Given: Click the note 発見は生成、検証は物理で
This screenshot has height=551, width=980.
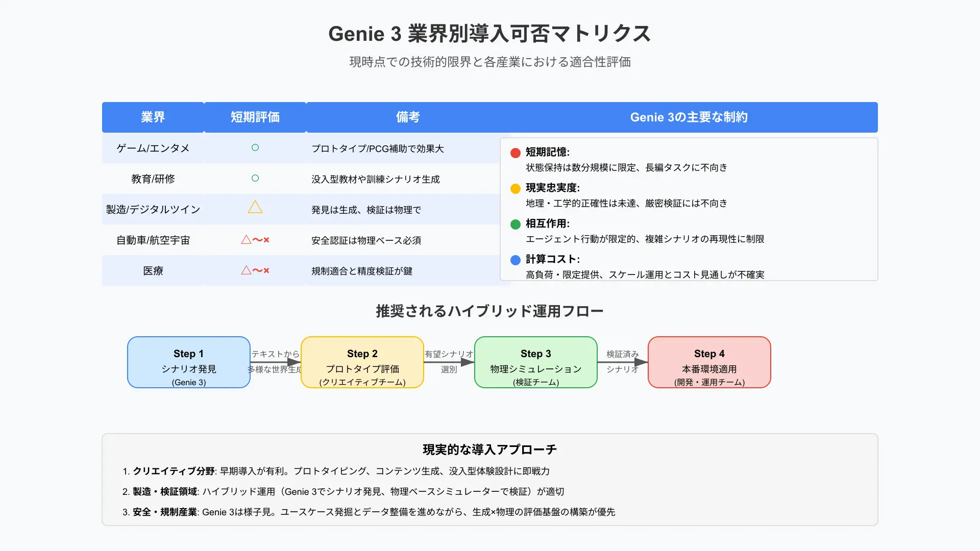Looking at the screenshot, I should 366,210.
